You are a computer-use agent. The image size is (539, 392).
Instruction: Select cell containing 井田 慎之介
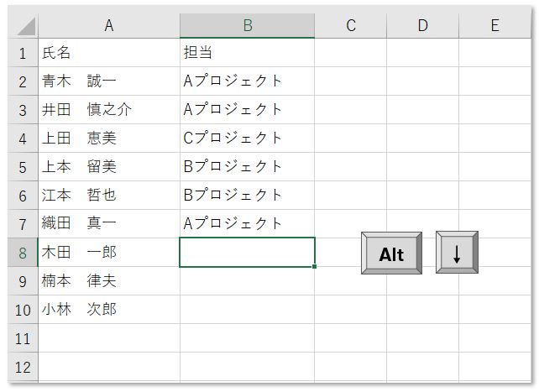[x=109, y=110]
